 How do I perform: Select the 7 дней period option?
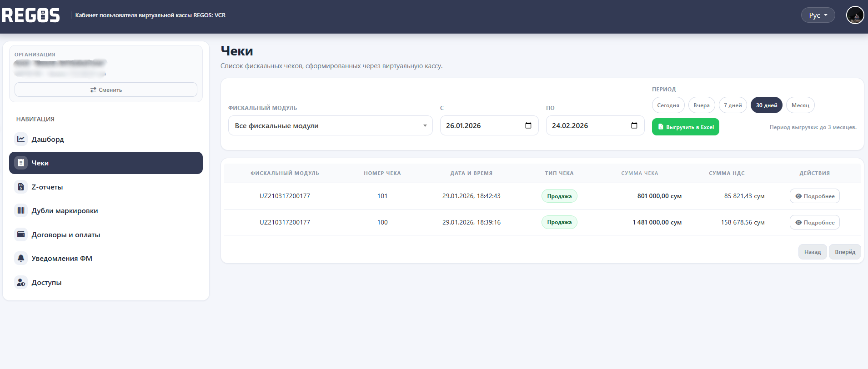click(733, 105)
